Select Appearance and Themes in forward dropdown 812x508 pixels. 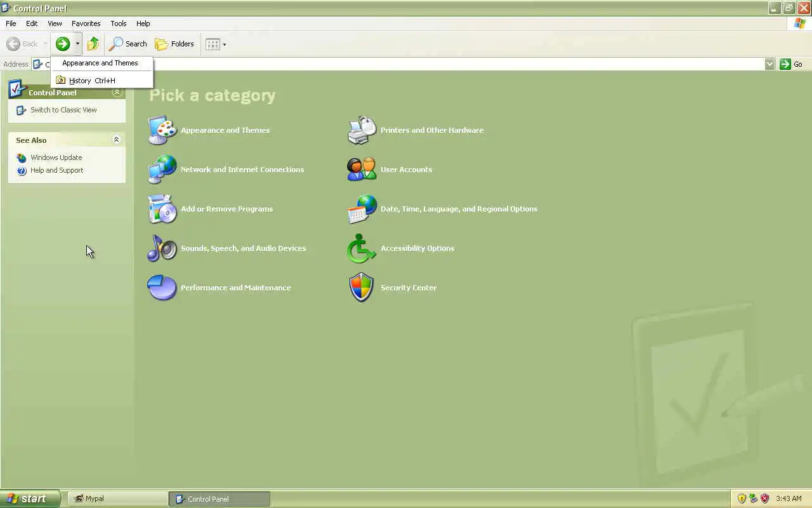pyautogui.click(x=101, y=63)
